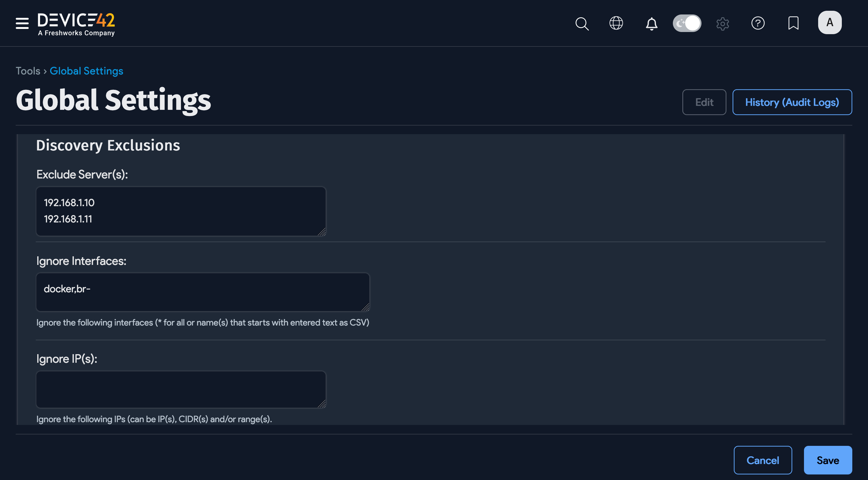Click the notifications bell icon
Viewport: 868px width, 480px height.
tap(651, 23)
